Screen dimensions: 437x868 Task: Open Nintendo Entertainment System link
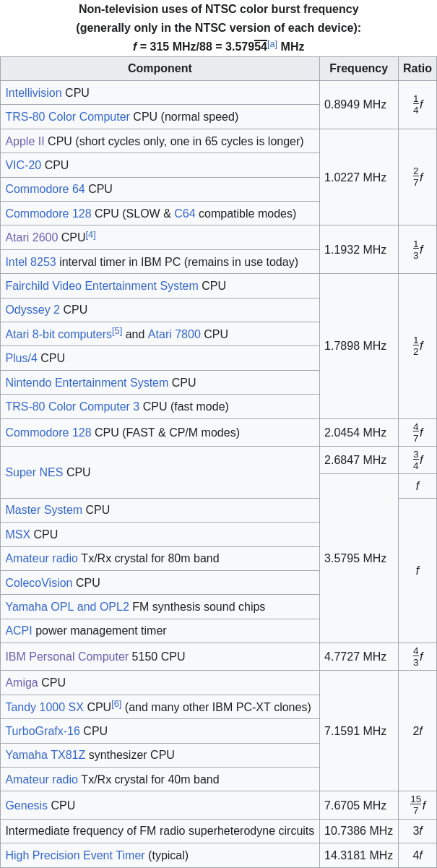pyautogui.click(x=87, y=382)
